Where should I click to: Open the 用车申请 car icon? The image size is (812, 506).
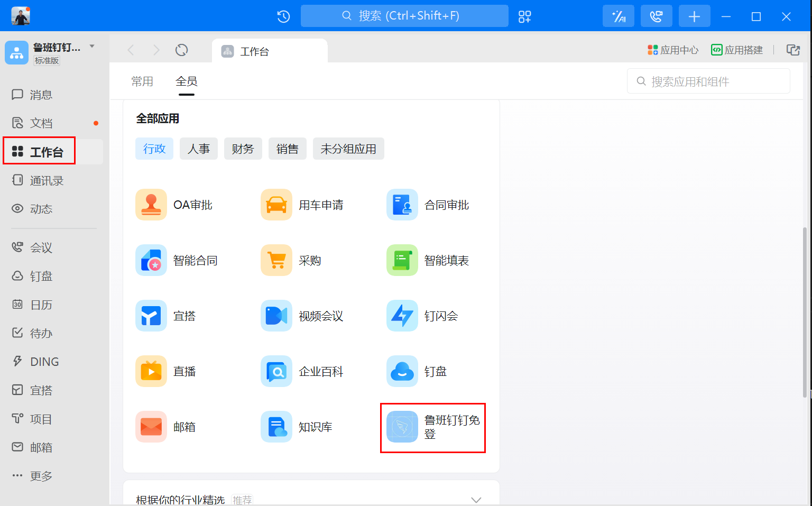coord(276,205)
